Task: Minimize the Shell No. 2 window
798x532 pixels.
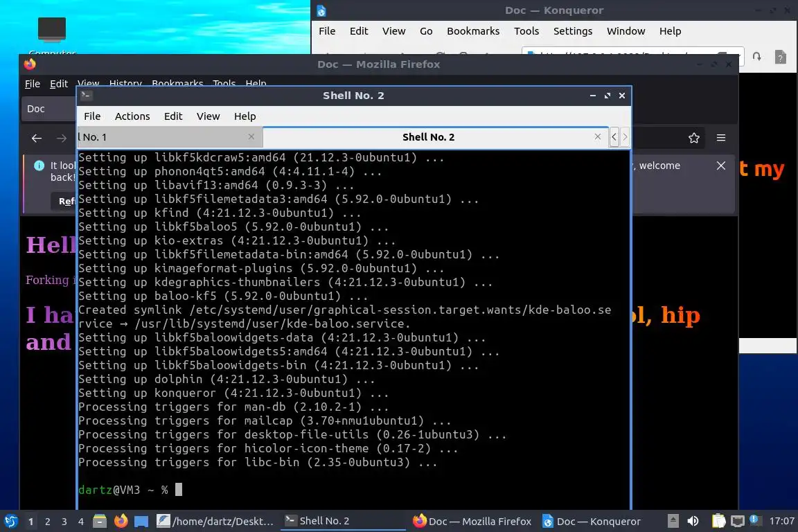Action: coord(592,96)
